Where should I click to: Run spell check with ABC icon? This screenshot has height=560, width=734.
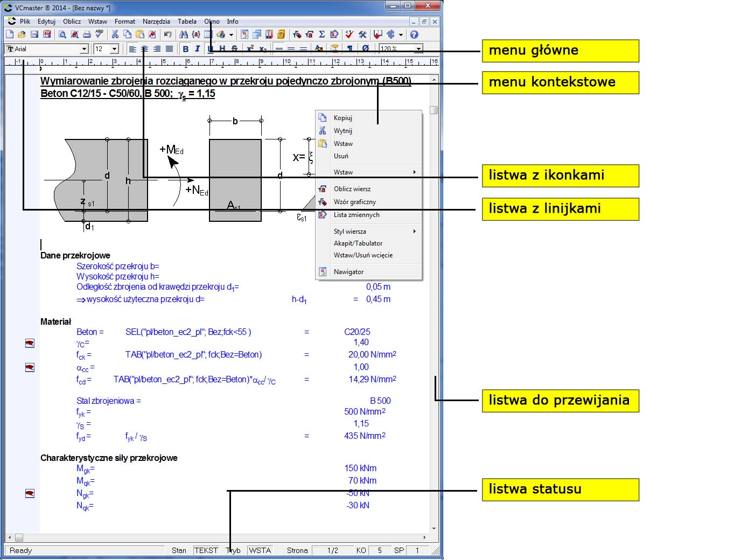click(x=99, y=34)
